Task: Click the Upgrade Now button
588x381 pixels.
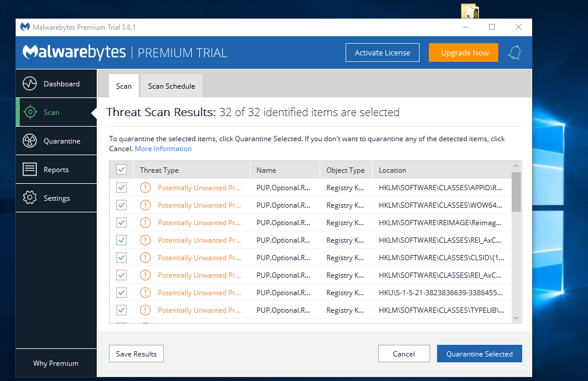Action: (463, 53)
